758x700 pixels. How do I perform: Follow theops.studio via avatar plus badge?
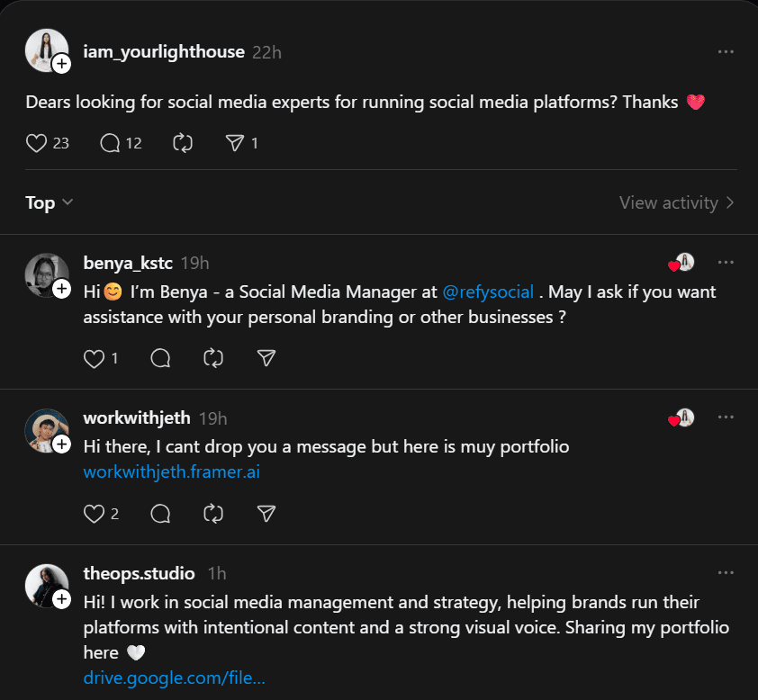pos(61,599)
